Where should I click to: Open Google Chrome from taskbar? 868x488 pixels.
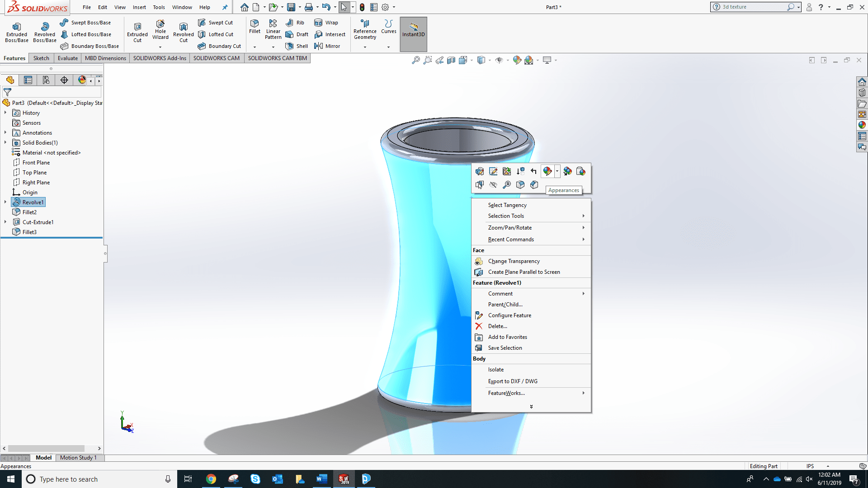211,479
